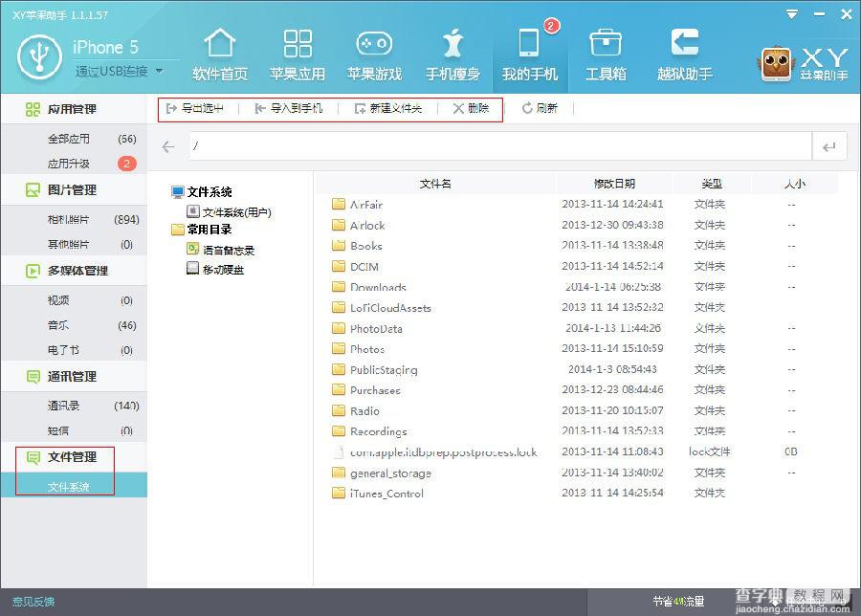Select iTunes_Control folder icon
861x616 pixels.
pos(339,493)
